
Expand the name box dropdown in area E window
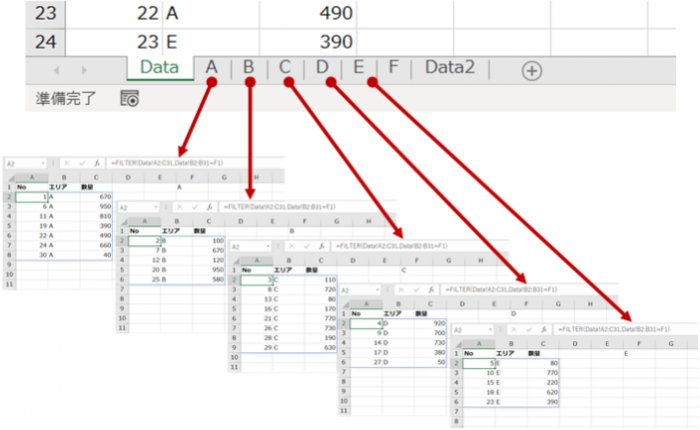point(494,329)
